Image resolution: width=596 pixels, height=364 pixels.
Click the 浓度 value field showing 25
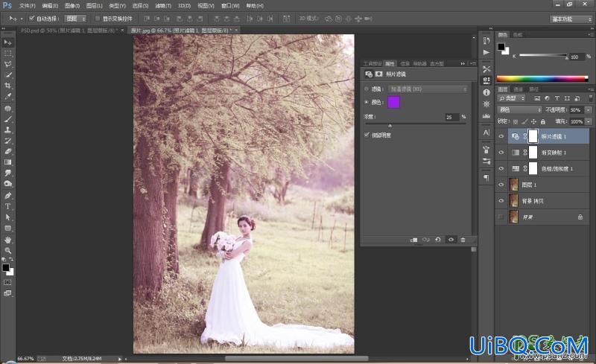[451, 117]
